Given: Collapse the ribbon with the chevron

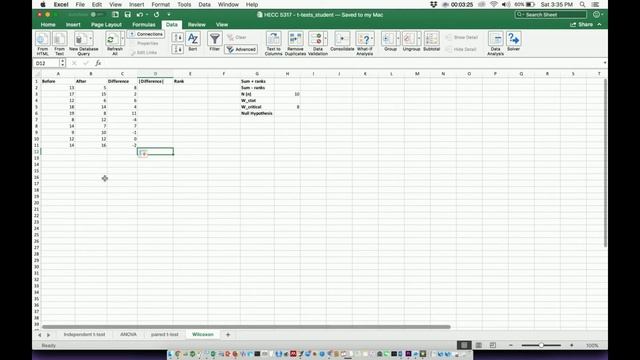Looking at the screenshot, I should (599, 24).
